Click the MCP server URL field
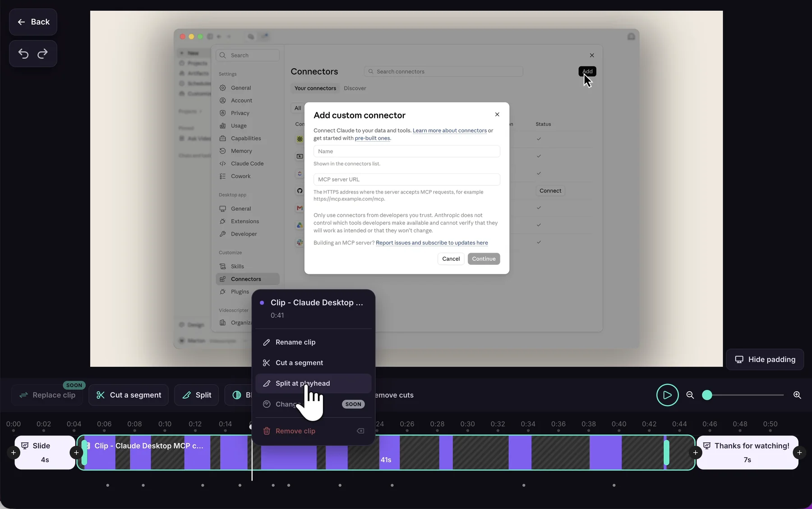Viewport: 812px width, 509px height. click(406, 179)
